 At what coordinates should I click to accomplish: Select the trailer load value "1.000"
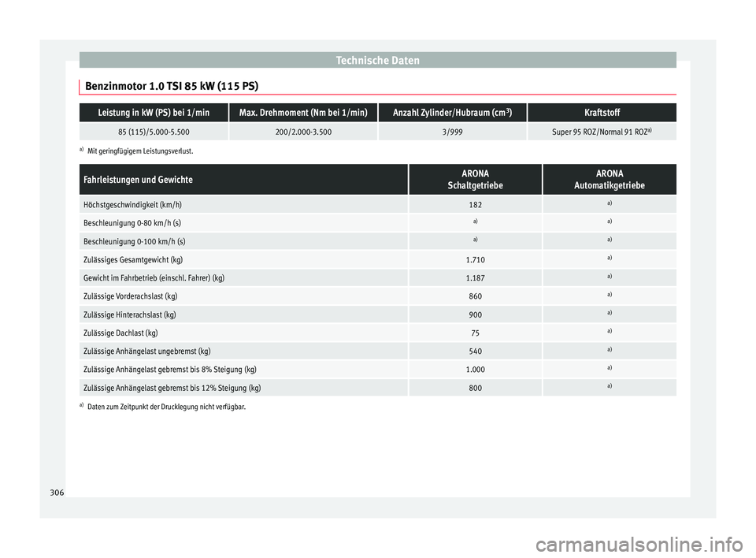click(476, 370)
